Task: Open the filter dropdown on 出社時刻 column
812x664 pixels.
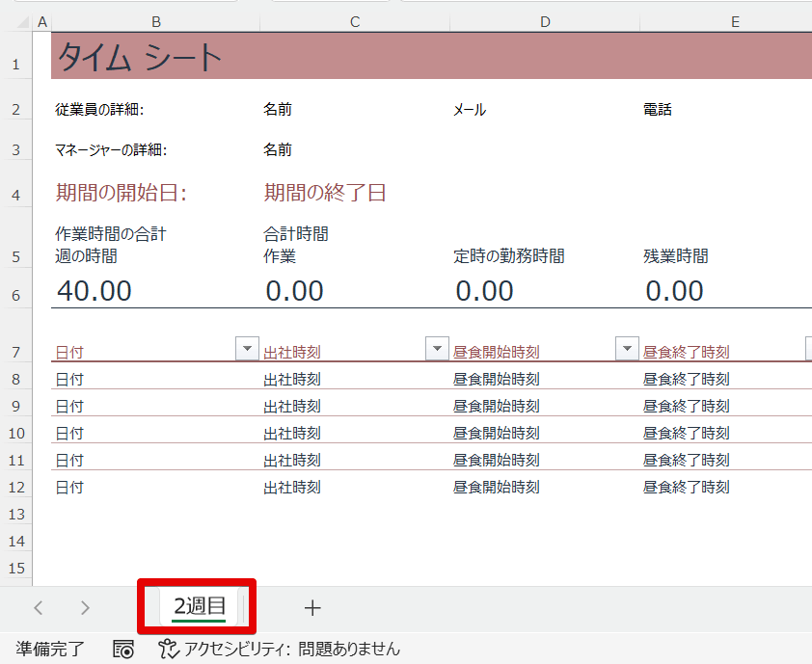Action: (437, 349)
